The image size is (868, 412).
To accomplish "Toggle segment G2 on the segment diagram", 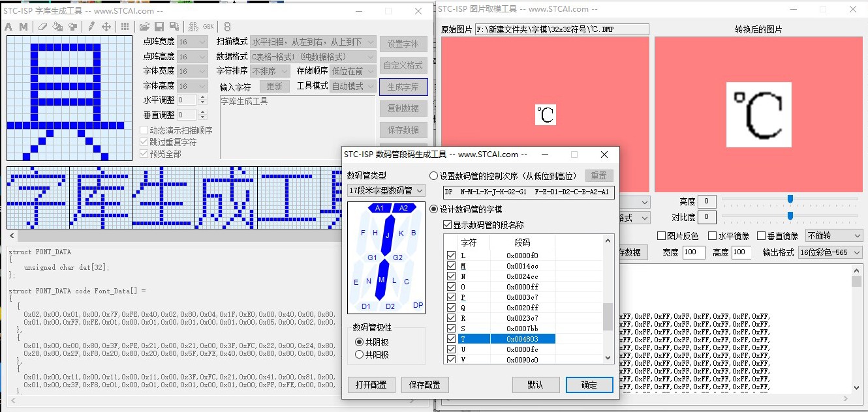I will pyautogui.click(x=397, y=257).
